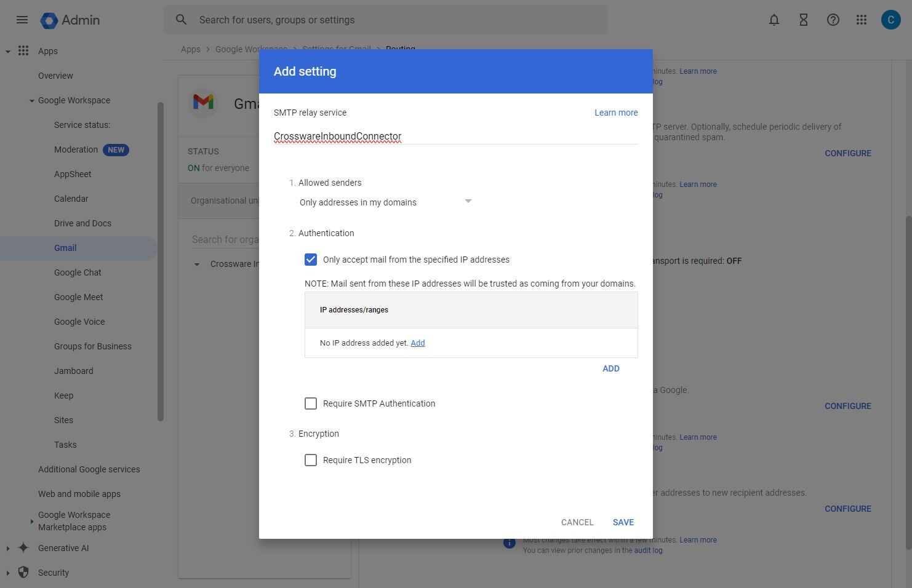Screen dimensions: 912x588
Task: Expand the Generative AI section
Action: click(x=7, y=548)
